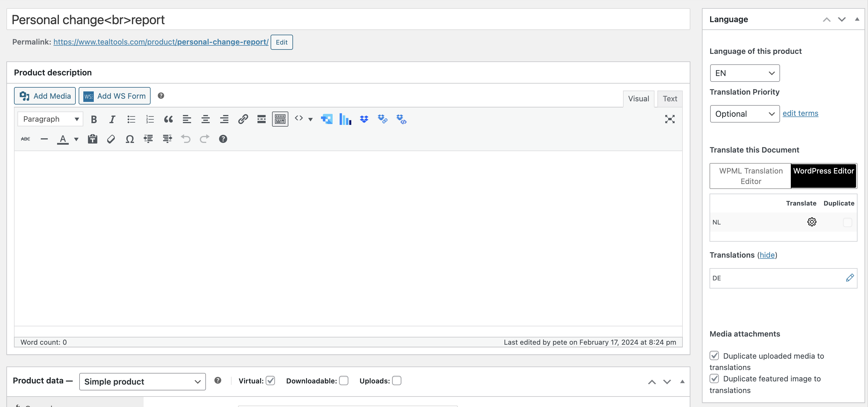Select WordPress Editor option
This screenshot has height=407, width=868.
[x=823, y=176]
